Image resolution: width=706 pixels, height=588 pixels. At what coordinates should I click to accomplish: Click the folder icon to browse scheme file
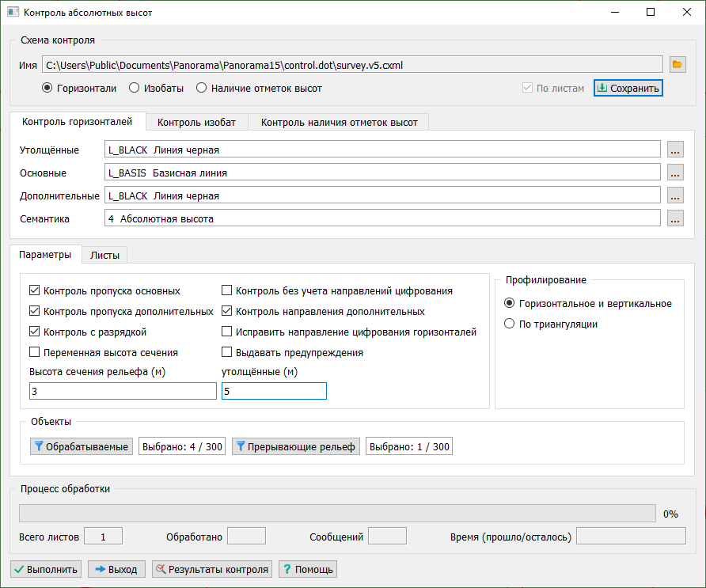[x=677, y=64]
